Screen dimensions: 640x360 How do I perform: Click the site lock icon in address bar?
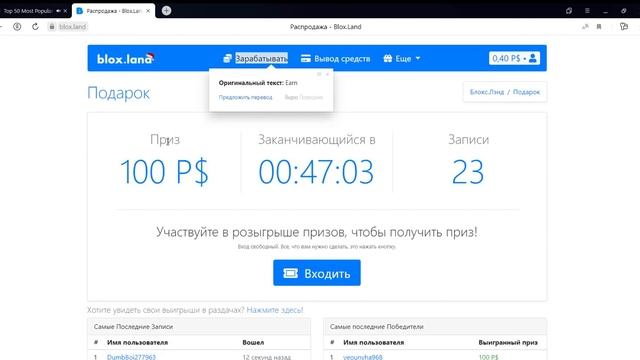pos(52,27)
